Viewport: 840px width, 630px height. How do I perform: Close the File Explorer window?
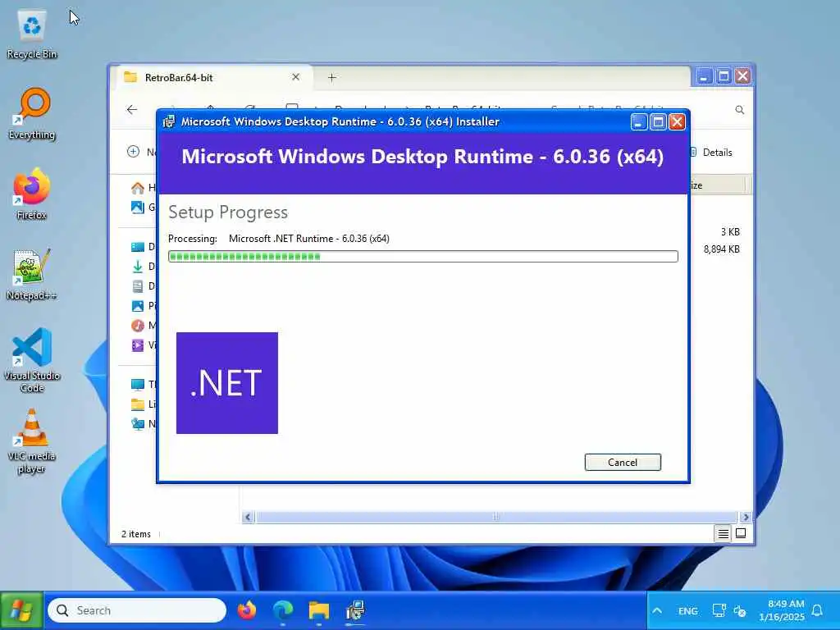(742, 76)
